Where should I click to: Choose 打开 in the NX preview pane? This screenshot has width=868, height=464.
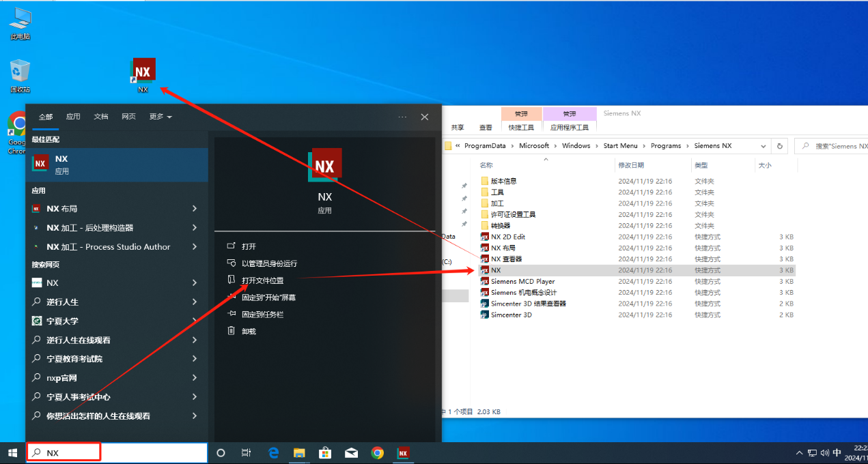(249, 246)
